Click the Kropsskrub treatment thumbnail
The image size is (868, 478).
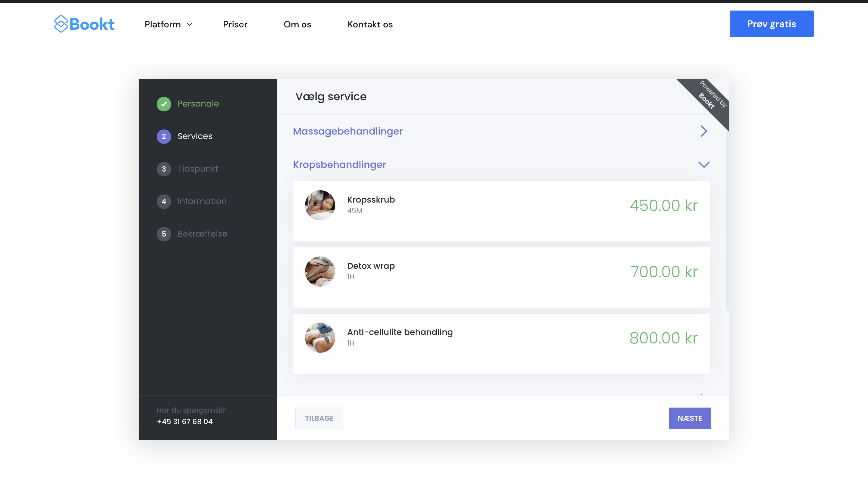click(320, 205)
